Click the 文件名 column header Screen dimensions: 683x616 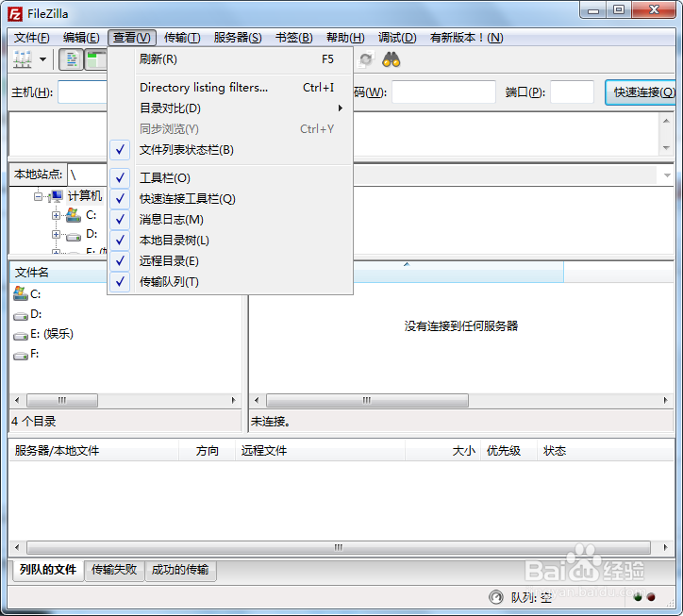point(58,273)
